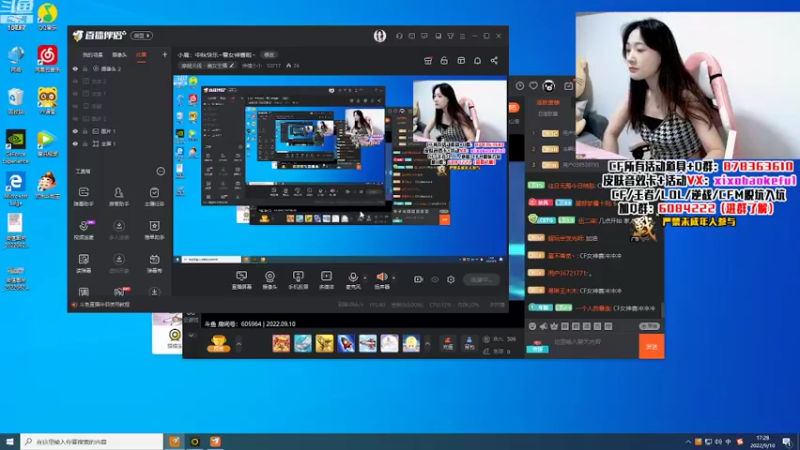Select the first gift thumbnail in gift bar
The width and height of the screenshot is (800, 450).
pyautogui.click(x=281, y=343)
